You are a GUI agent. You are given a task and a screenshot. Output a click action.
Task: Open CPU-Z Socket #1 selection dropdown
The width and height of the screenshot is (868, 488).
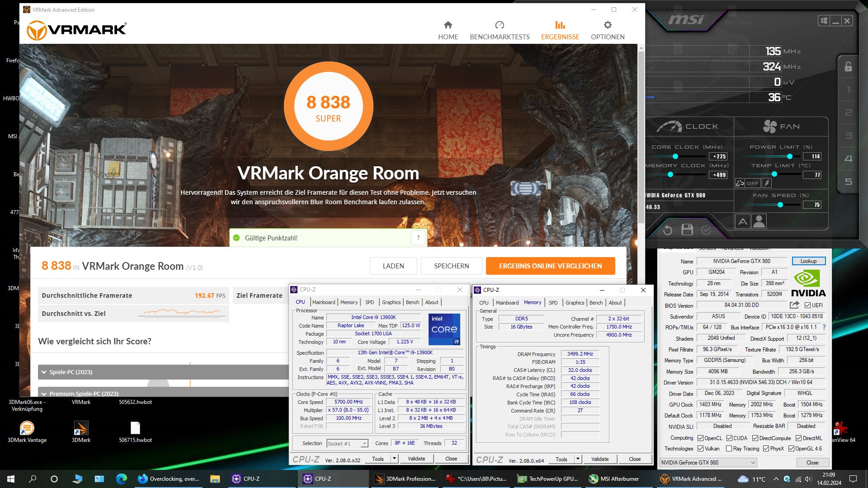pyautogui.click(x=347, y=444)
